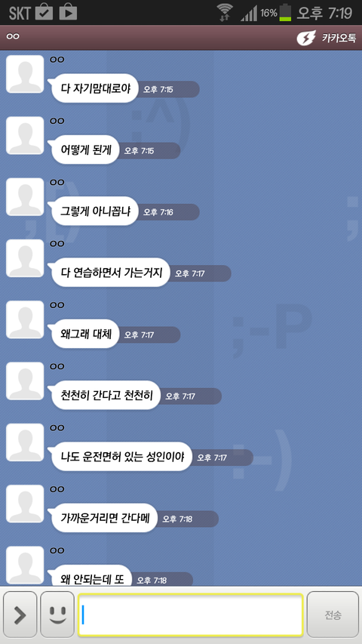The height and width of the screenshot is (644, 362).
Task: Tap the checkmark briefcase notification icon
Action: tap(44, 13)
